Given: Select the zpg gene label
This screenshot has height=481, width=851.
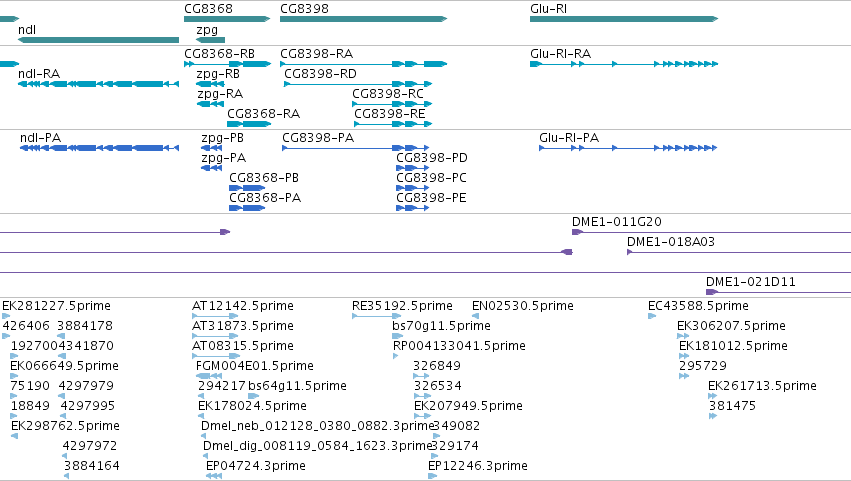Looking at the screenshot, I should click(207, 30).
